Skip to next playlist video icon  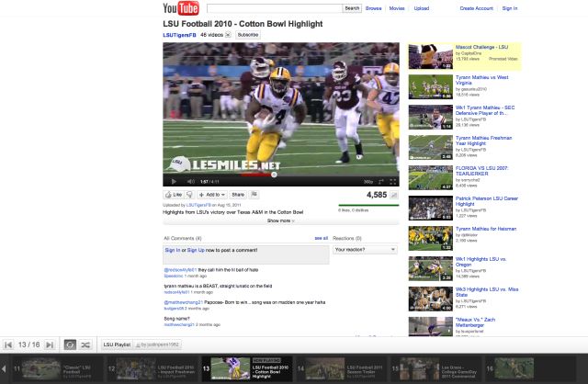coord(50,344)
